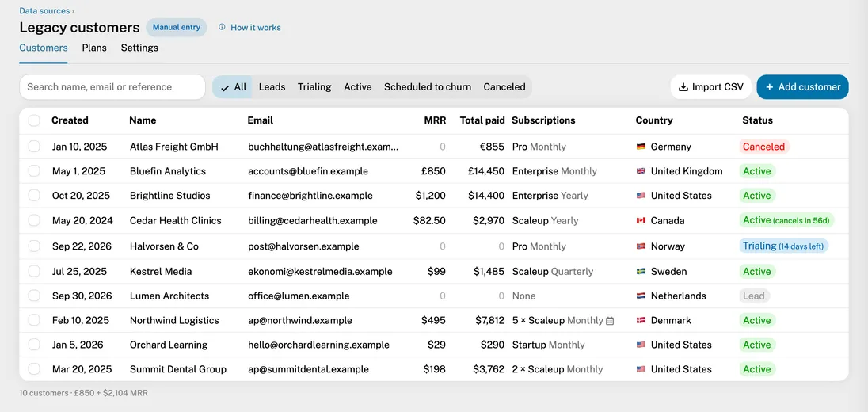This screenshot has height=412, width=868.
Task: Click email finance@brightline.example
Action: click(310, 196)
